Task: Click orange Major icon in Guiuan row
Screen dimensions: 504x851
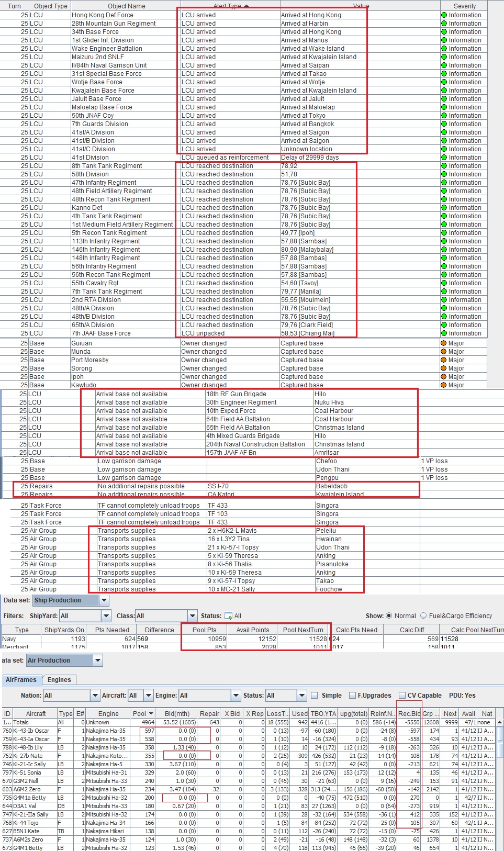Action: pyautogui.click(x=444, y=343)
